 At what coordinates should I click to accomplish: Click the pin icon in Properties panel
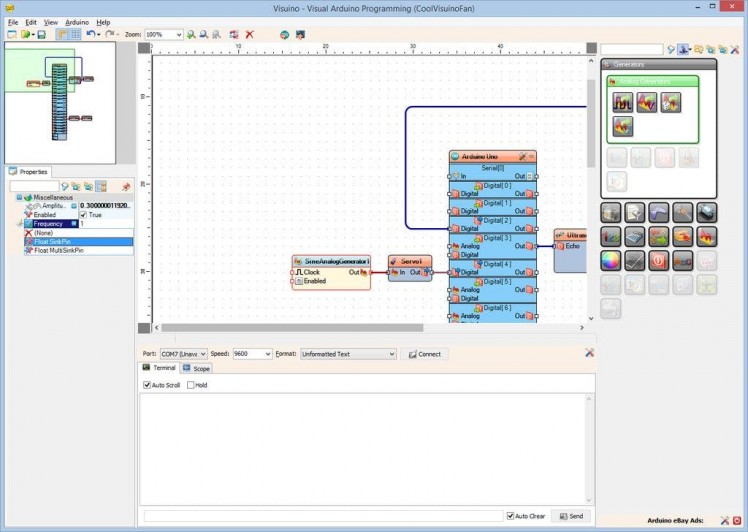click(126, 186)
